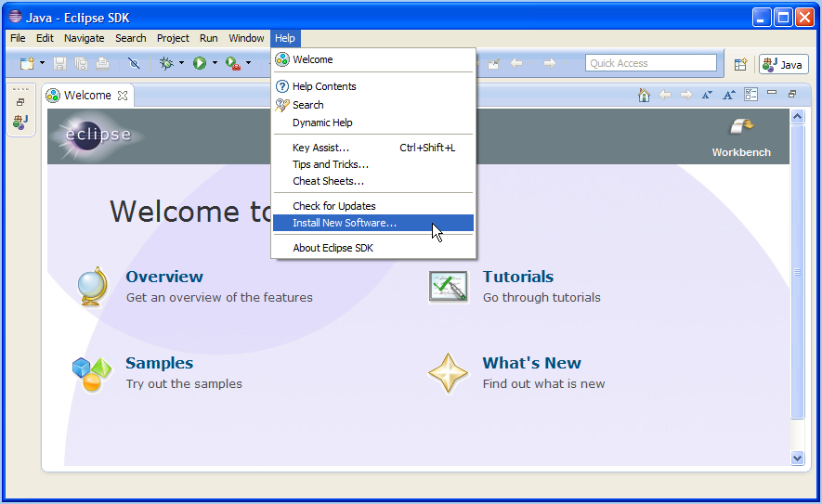Click the New wizard toolbar icon
Screen dimensions: 822x504
pyautogui.click(x=27, y=63)
